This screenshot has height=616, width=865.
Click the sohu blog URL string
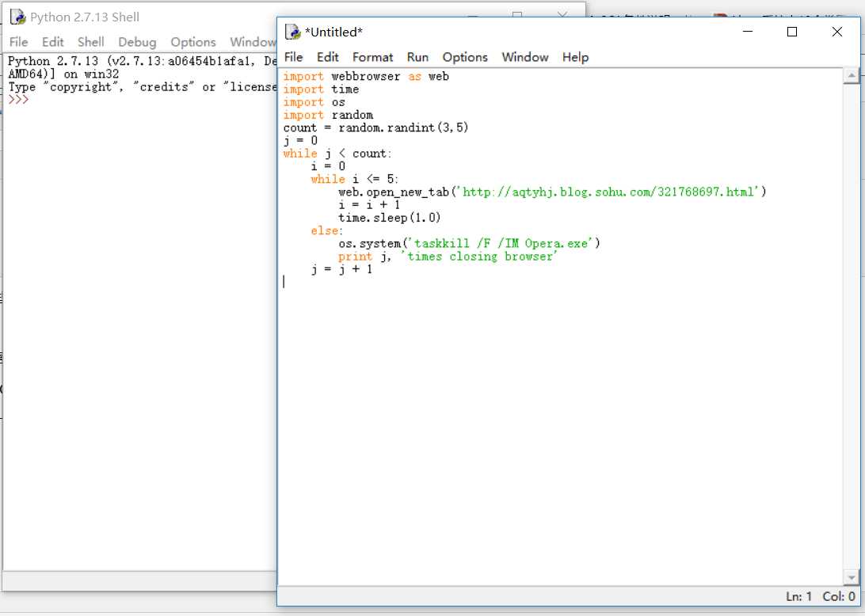(608, 192)
